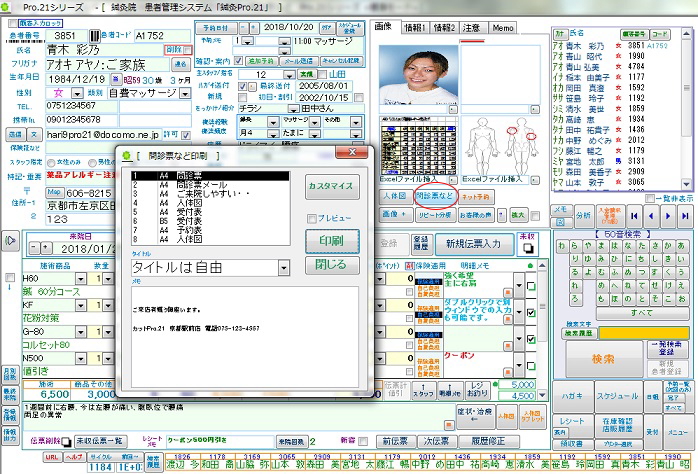Click the 未収 stacked squares icon
Screen dimensions: 698x474
pyautogui.click(x=528, y=248)
